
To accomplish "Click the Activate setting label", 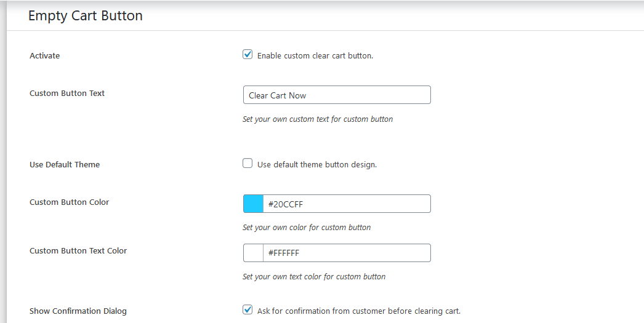I will click(45, 56).
